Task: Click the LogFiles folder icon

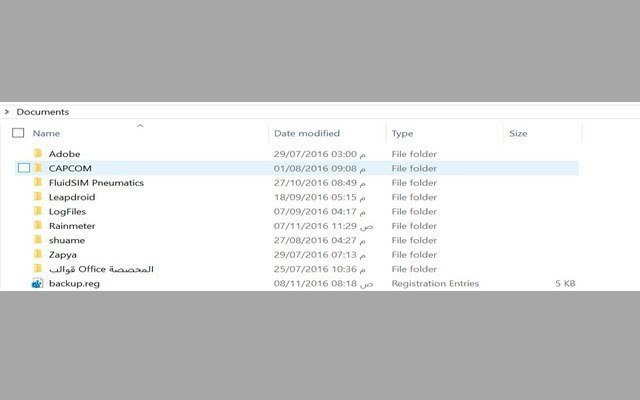Action: (38, 211)
